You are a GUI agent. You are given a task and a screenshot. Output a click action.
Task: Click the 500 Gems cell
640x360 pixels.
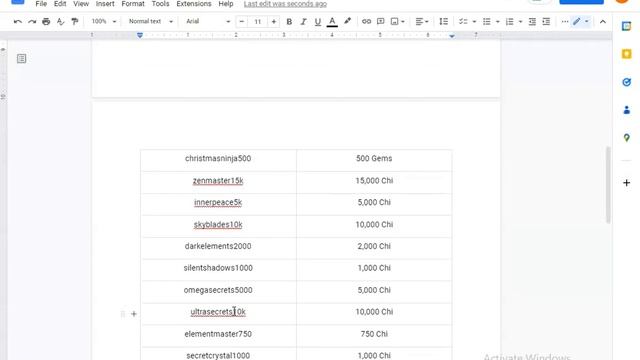tap(374, 160)
